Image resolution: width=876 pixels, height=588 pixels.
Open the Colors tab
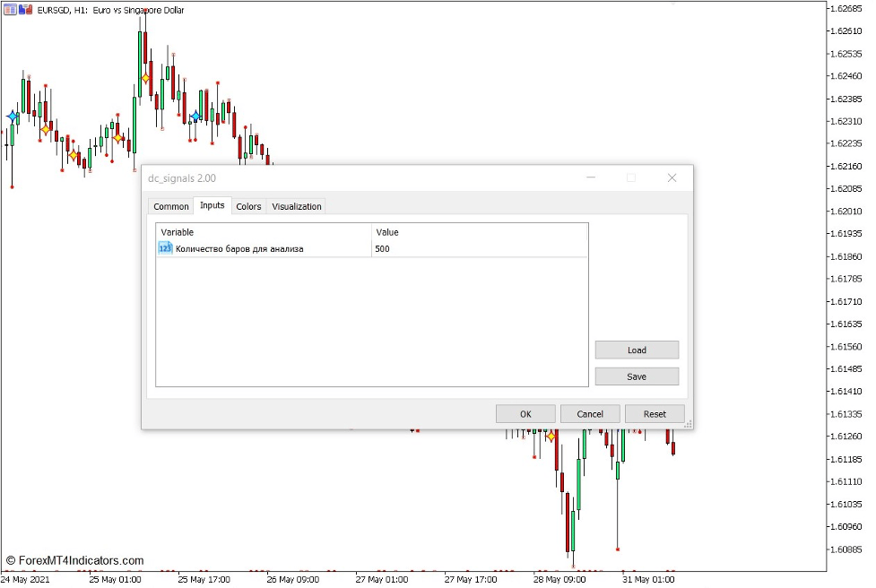tap(248, 206)
